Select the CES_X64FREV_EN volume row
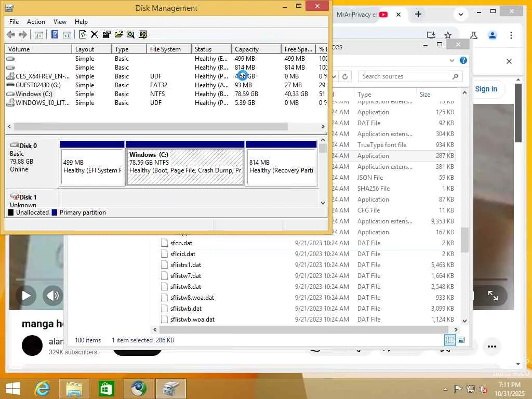Viewport: 532px width, 399px height. (x=166, y=76)
